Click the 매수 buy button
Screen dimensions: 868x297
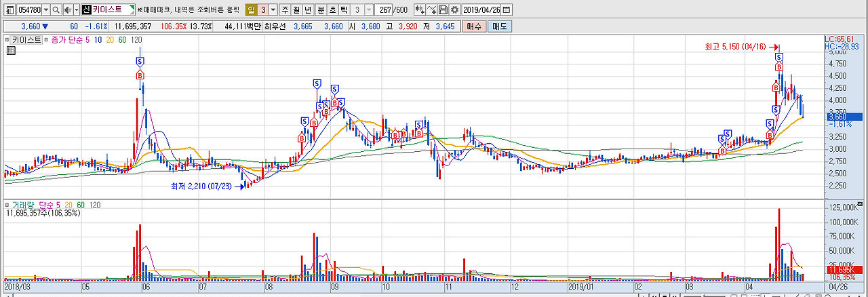click(473, 26)
